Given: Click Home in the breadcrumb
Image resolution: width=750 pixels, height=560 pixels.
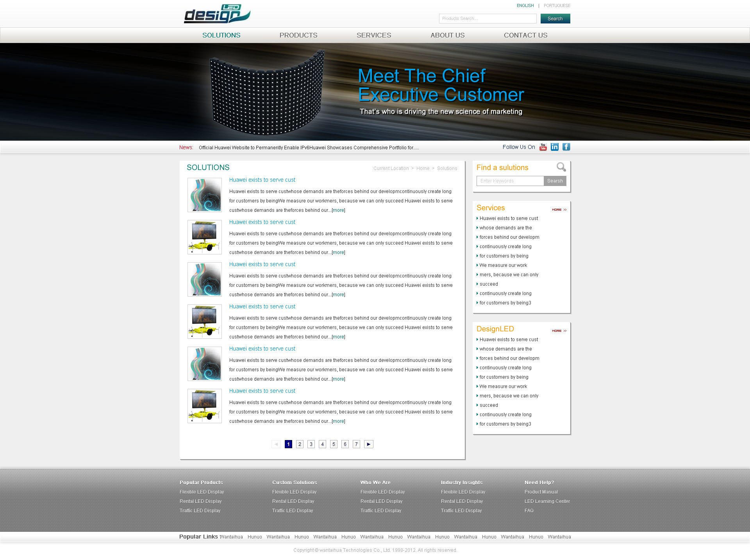Looking at the screenshot, I should tap(423, 168).
